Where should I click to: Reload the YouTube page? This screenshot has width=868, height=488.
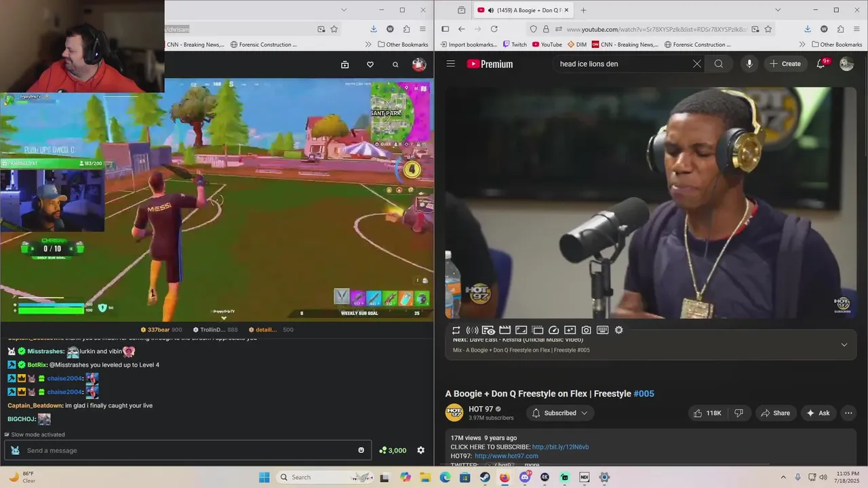pyautogui.click(x=494, y=29)
